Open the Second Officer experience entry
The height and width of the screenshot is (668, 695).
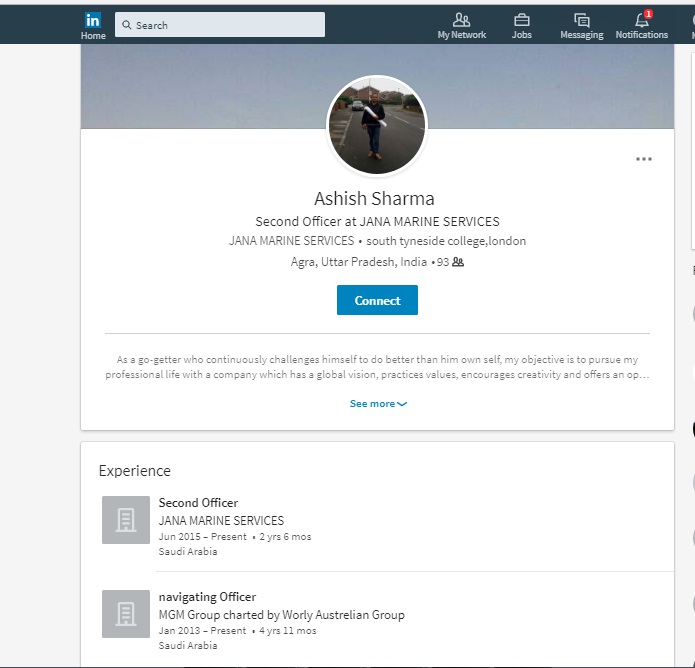coord(198,503)
